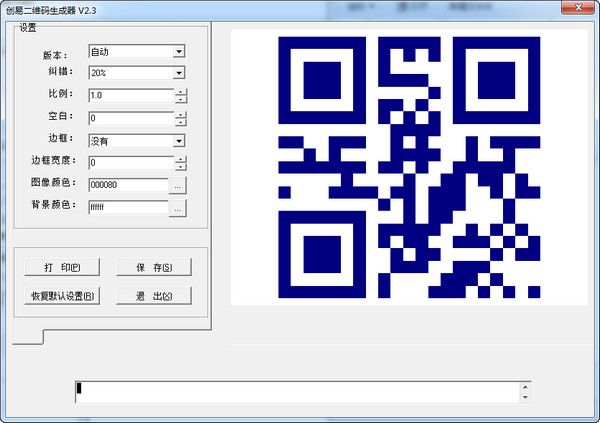This screenshot has width=600, height=423.
Task: Click the 比例： label
Action: 60,93
